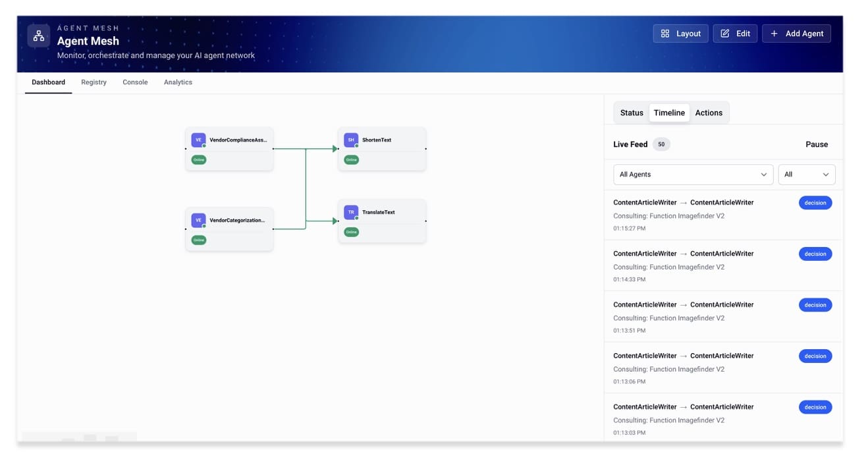Switch to the Status panel tab
Screen dimensions: 868x473
click(x=631, y=113)
